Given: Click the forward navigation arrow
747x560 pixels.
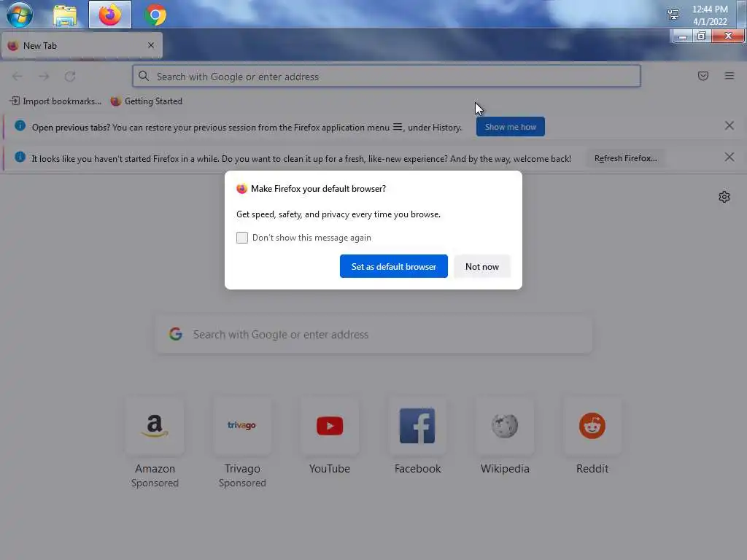Looking at the screenshot, I should [44, 76].
